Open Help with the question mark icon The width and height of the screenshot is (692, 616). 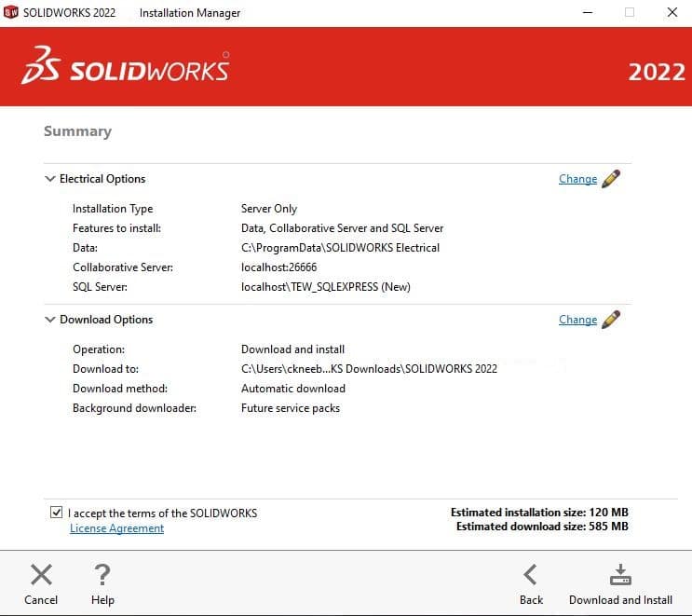click(102, 574)
